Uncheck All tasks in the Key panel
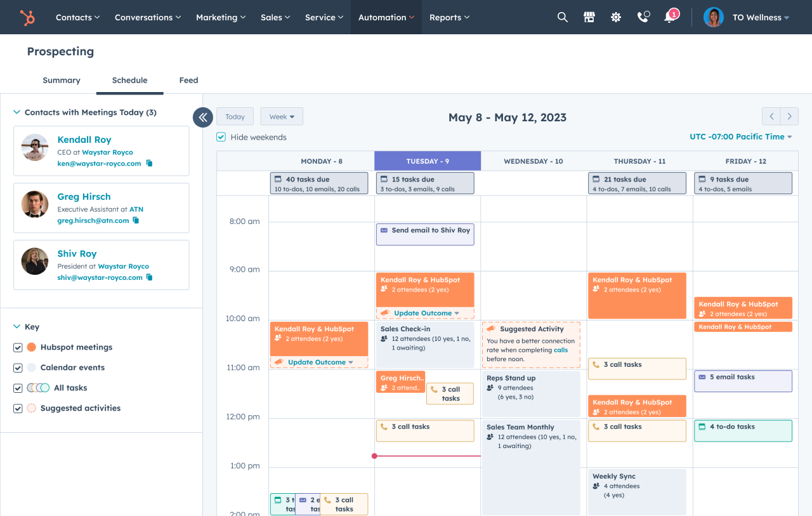The width and height of the screenshot is (812, 516). point(18,388)
